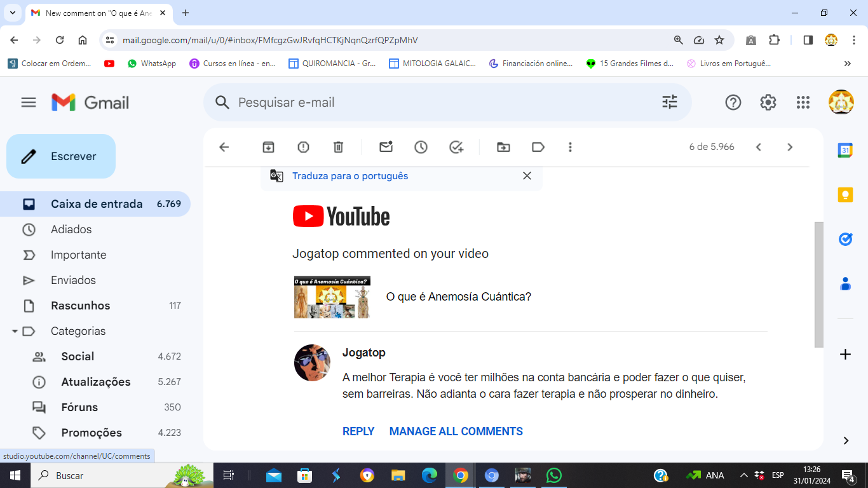Screen dimensions: 868x488
Task: Open the Chrome three-dot menu
Action: point(855,40)
